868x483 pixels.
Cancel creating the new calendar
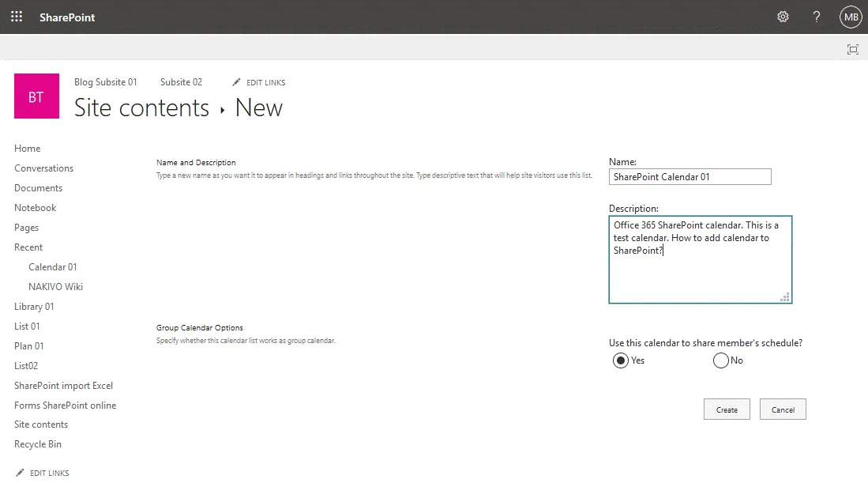click(782, 409)
